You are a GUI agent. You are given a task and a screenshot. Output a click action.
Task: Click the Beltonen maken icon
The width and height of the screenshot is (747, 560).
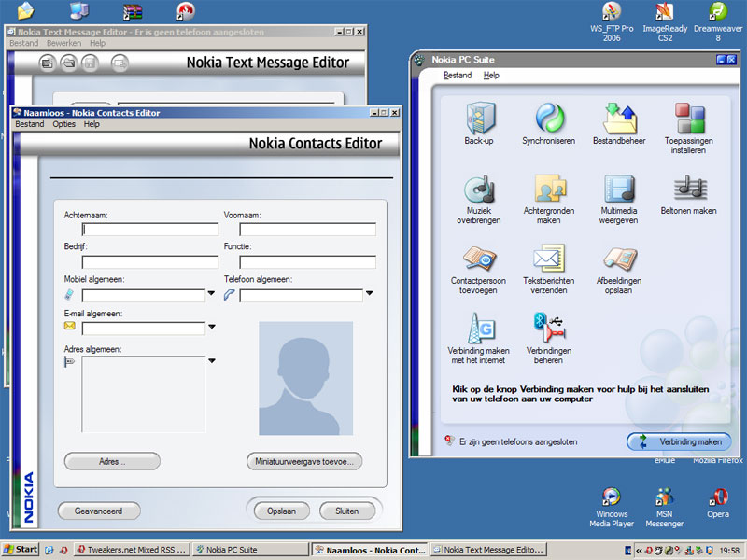click(x=689, y=189)
